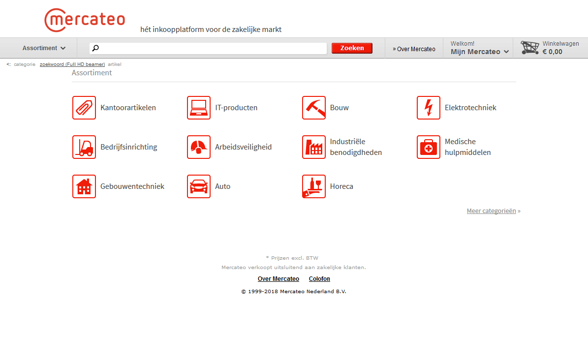Image resolution: width=588 pixels, height=364 pixels.
Task: Choose the Elektrotechniek lightning bolt icon
Action: [x=429, y=108]
